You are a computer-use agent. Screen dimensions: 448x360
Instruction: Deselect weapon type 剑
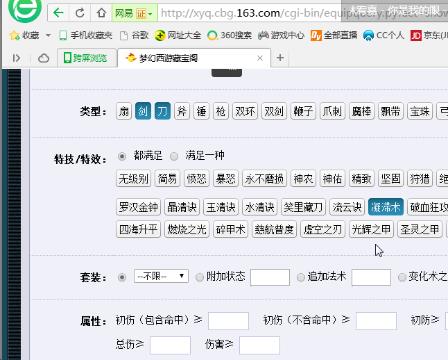pyautogui.click(x=143, y=111)
